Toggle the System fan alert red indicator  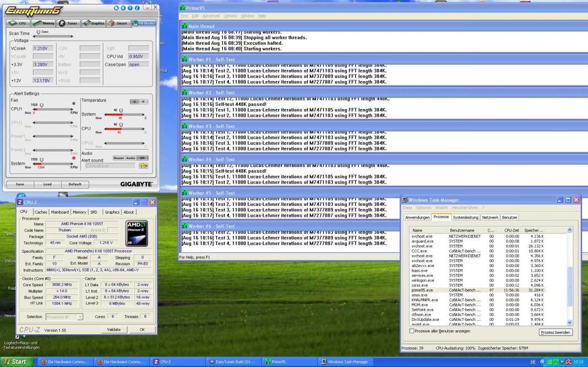tap(74, 158)
